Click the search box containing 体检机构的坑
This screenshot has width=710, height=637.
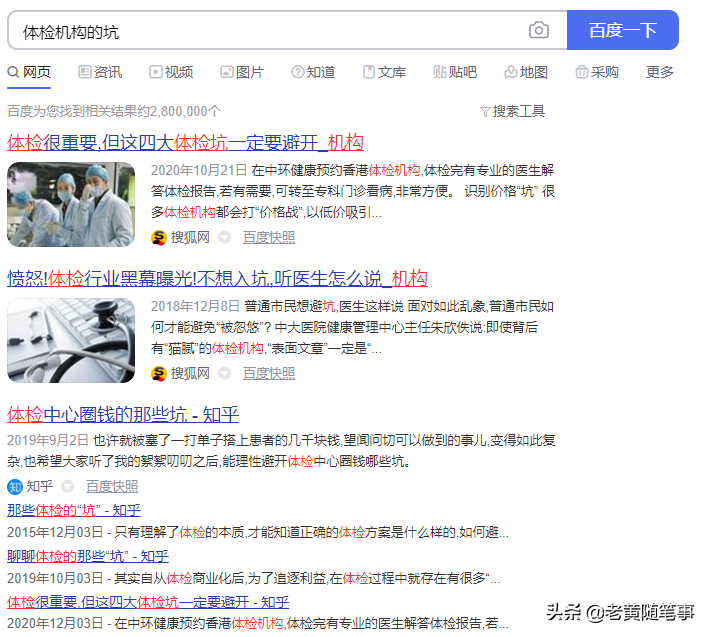[287, 30]
